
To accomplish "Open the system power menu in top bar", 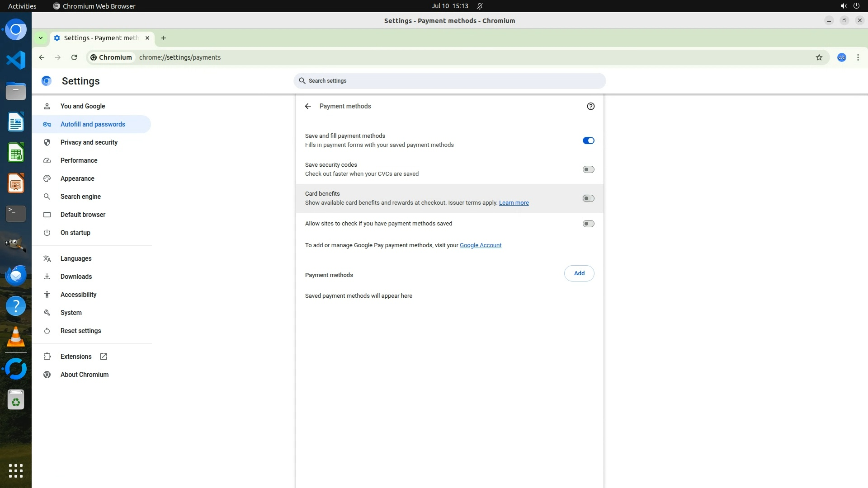I will click(x=856, y=6).
